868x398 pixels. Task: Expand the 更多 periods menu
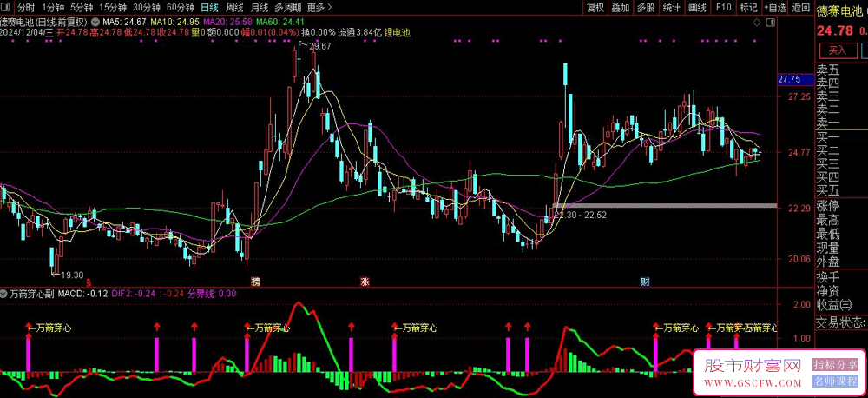[x=319, y=8]
